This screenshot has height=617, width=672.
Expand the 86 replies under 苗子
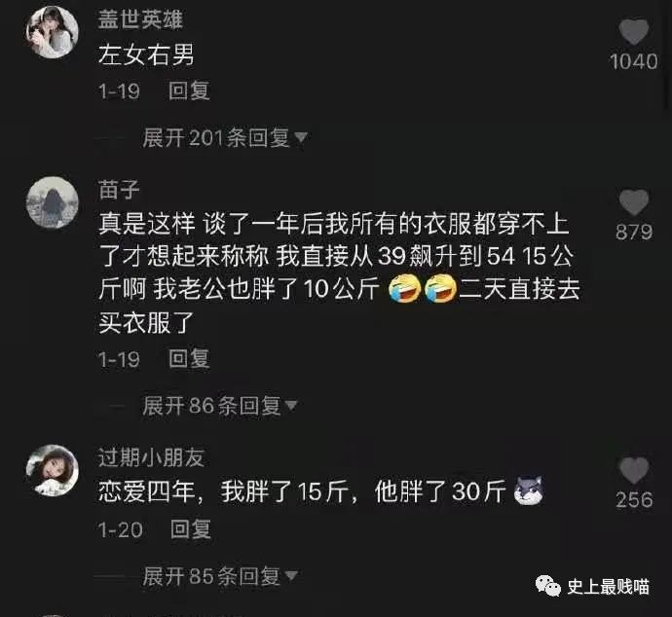(x=220, y=406)
